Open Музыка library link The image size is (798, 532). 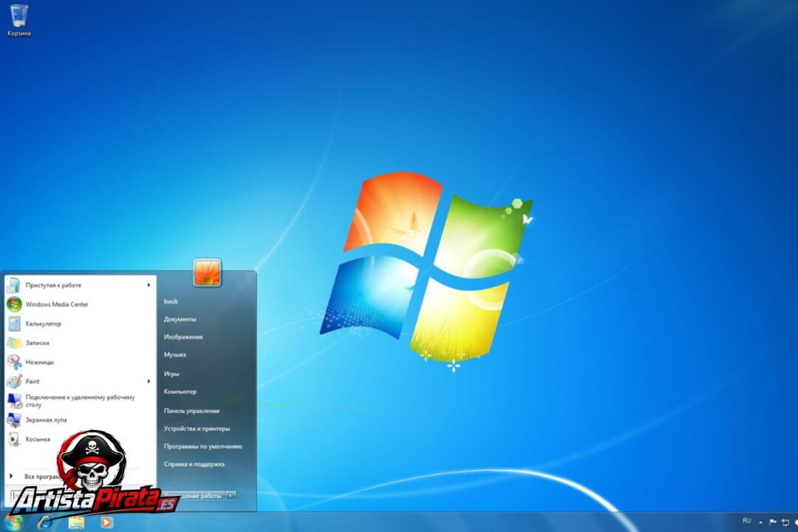click(x=174, y=355)
